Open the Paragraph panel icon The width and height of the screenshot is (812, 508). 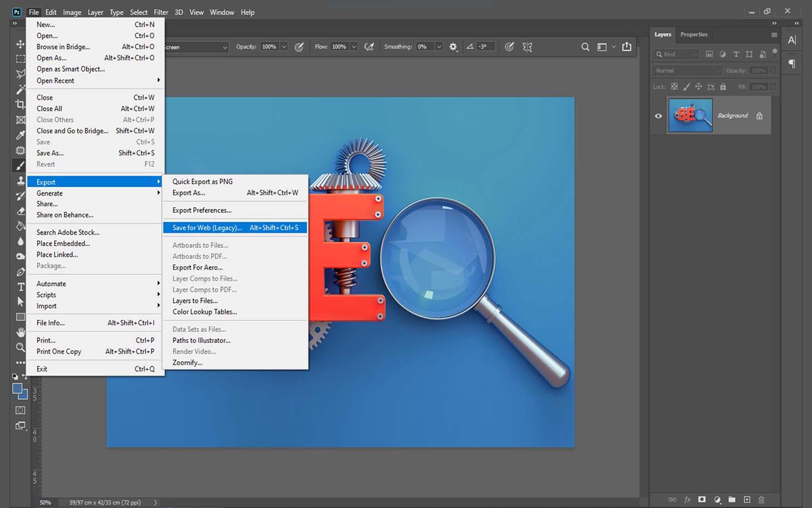click(x=792, y=63)
